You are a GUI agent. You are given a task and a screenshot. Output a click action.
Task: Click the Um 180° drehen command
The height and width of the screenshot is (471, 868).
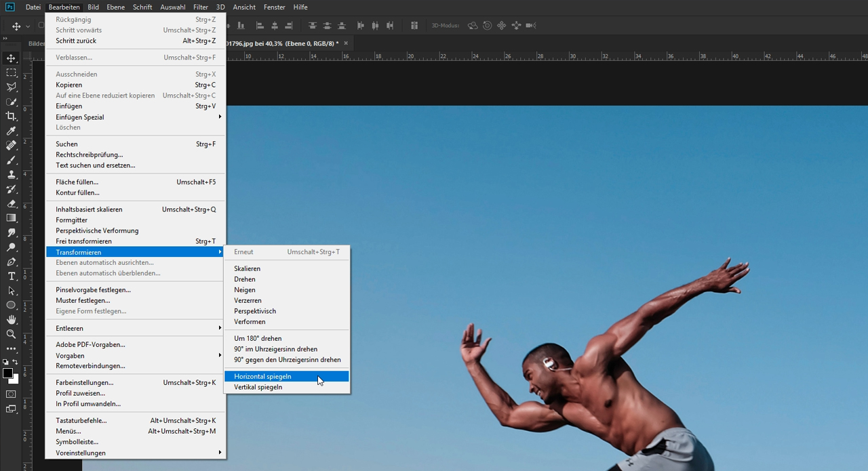tap(258, 338)
